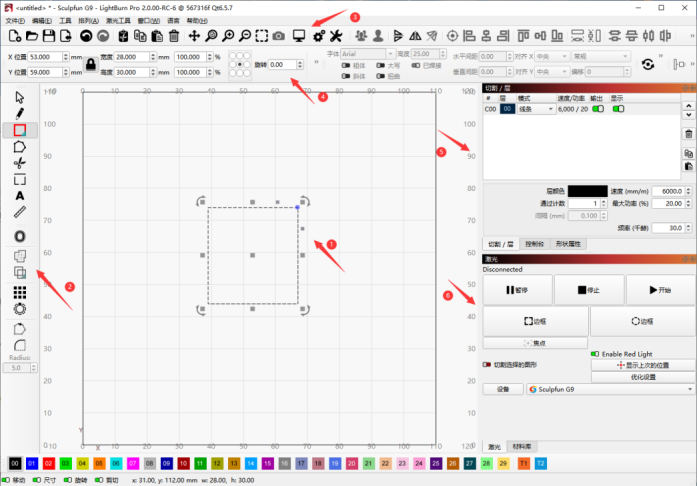Open settings with the gears icon
The image size is (697, 486).
[319, 36]
